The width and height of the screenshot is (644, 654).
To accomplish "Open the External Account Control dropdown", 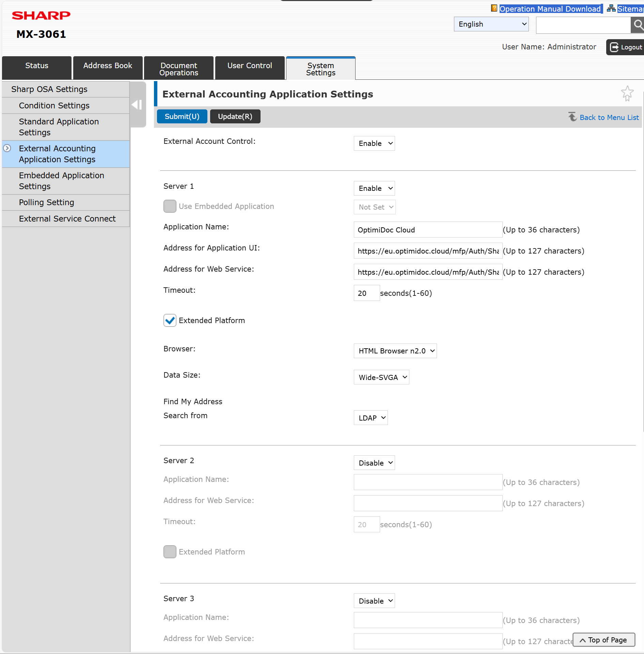I will coord(374,143).
